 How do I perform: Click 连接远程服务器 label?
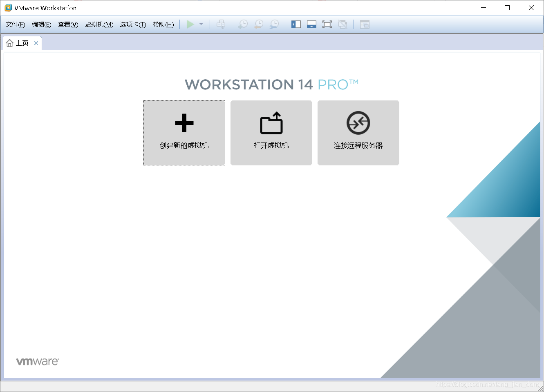358,145
